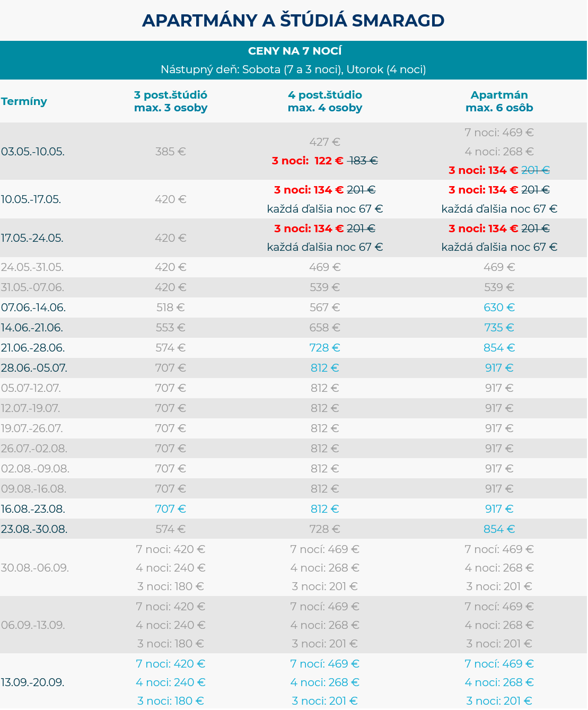Click the 'Apartmán max. 6 osôb' header
This screenshot has height=710, width=588.
coord(499,101)
